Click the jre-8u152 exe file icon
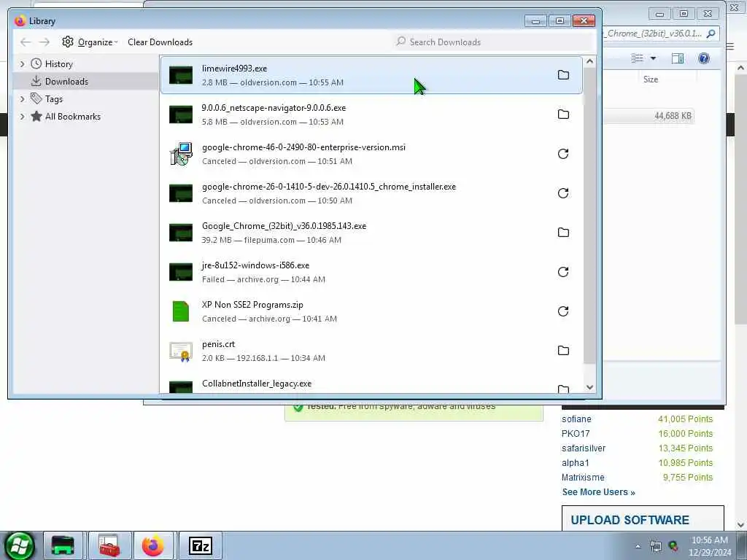Viewport: 747px width, 560px height. tap(181, 272)
